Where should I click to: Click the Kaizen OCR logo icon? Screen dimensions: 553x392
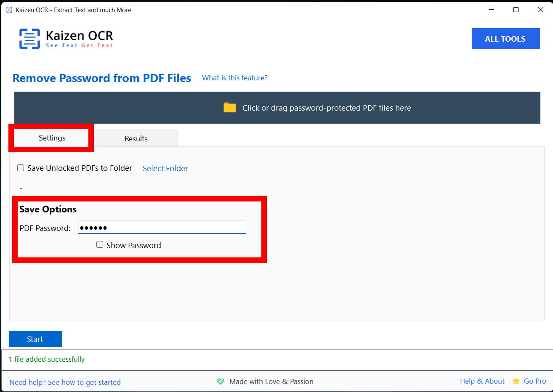click(x=29, y=39)
